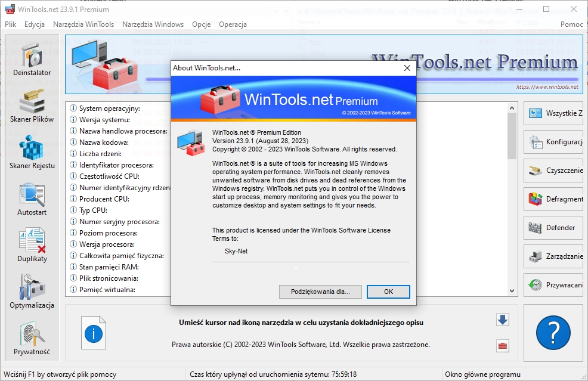Open the Edycja menu
Image resolution: width=588 pixels, height=381 pixels.
tap(35, 24)
